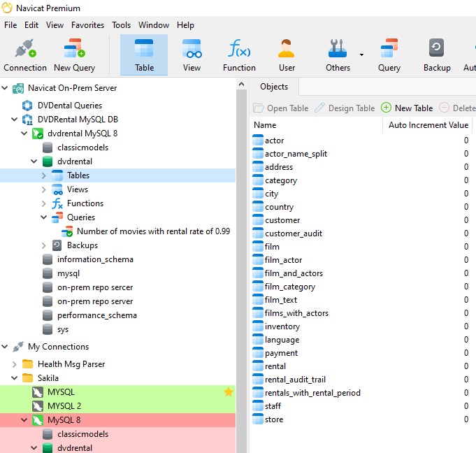Open the Edit menu
The height and width of the screenshot is (453, 476).
31,25
